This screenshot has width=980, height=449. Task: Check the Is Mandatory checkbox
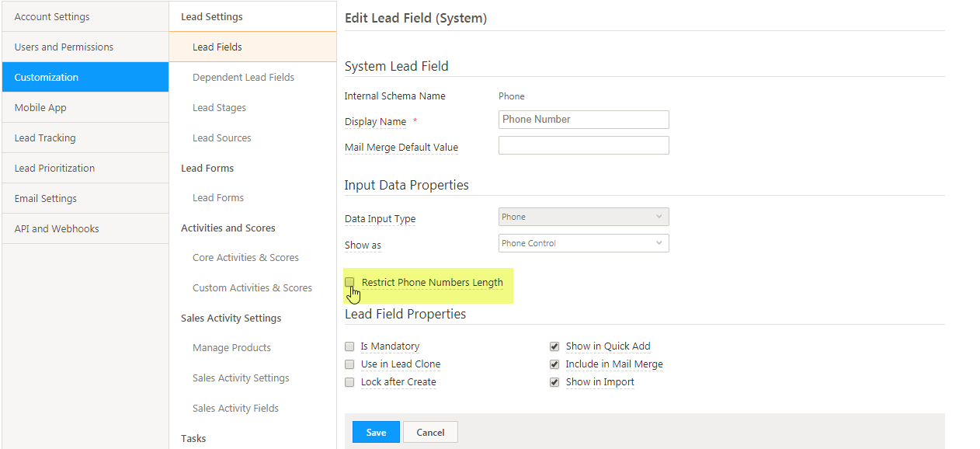click(349, 346)
